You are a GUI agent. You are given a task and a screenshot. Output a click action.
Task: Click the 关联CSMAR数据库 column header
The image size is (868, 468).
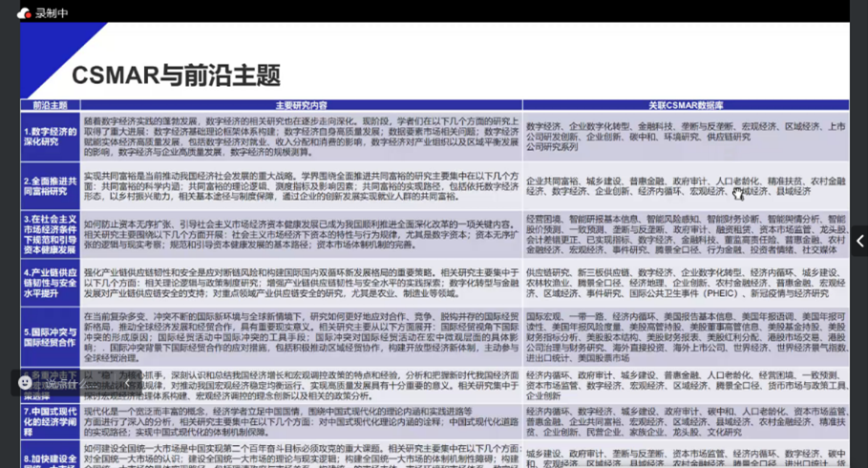pos(685,105)
